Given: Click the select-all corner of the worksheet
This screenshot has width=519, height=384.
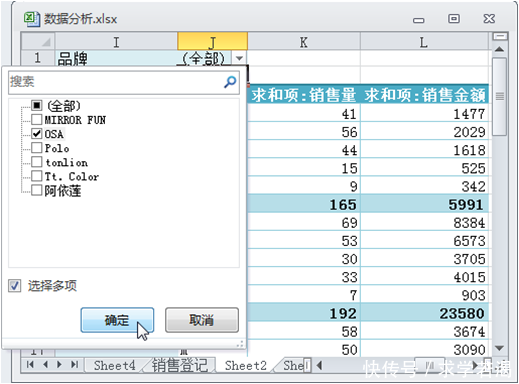Looking at the screenshot, I should click(x=38, y=41).
